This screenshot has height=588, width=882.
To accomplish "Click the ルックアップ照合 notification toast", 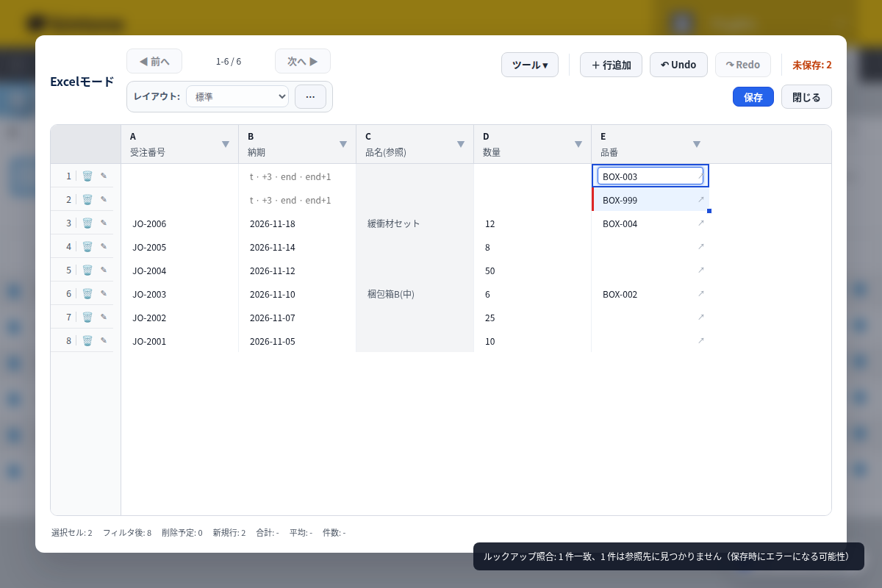I will 669,556.
